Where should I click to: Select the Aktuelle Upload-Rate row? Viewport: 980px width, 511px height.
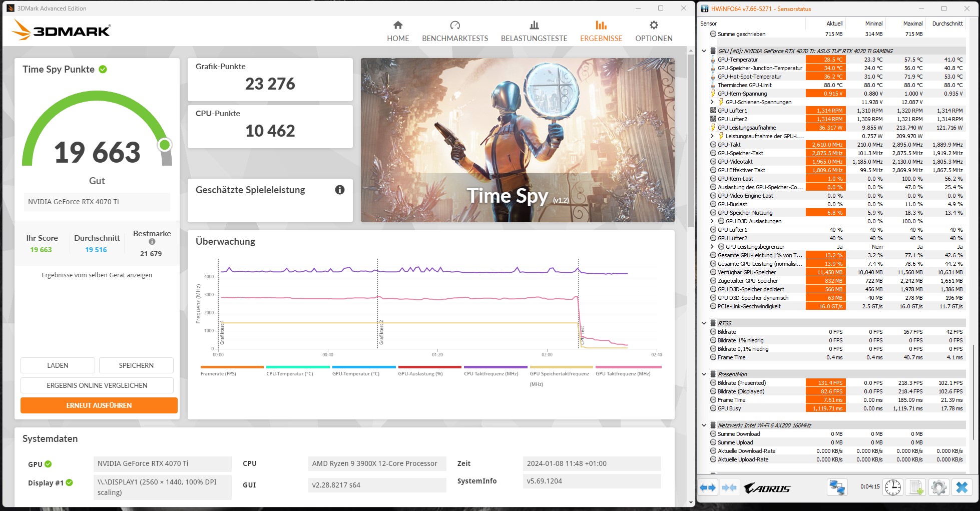[837, 459]
